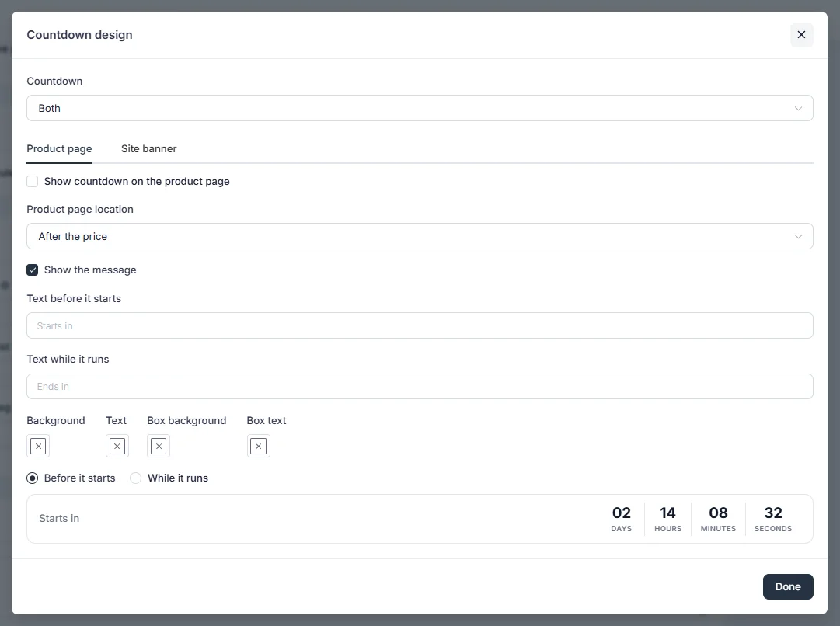The height and width of the screenshot is (626, 840).
Task: Click the 08 MINUTES preview box
Action: click(x=719, y=519)
